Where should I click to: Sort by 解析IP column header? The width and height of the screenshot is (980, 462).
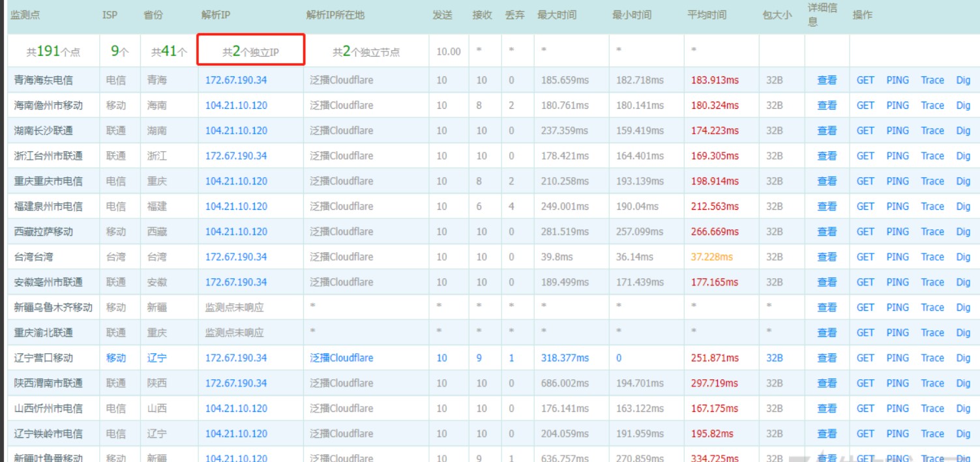click(x=216, y=15)
